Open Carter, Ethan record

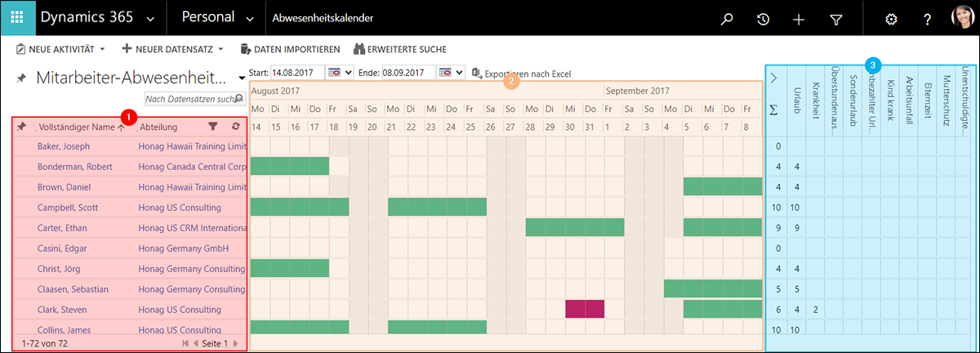[62, 228]
